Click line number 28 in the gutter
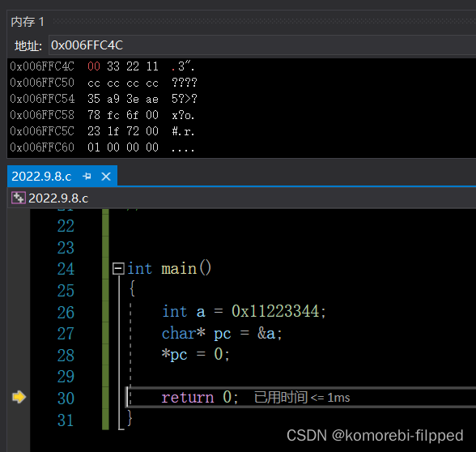This screenshot has width=476, height=452. 66,355
